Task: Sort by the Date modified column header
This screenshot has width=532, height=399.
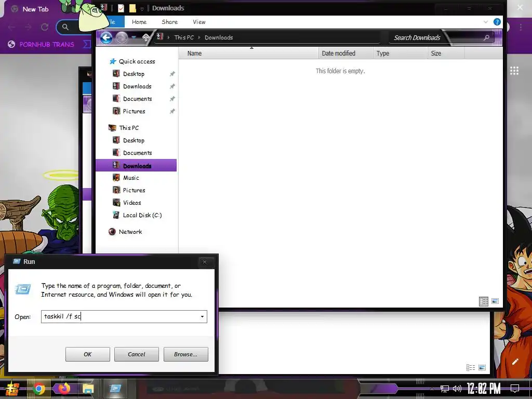Action: tap(345, 54)
